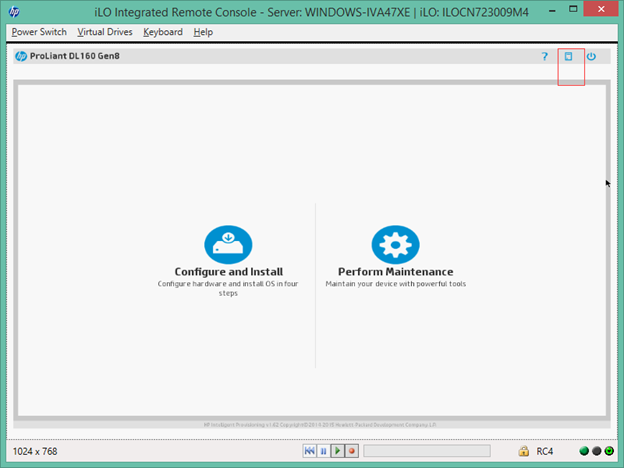Image resolution: width=624 pixels, height=468 pixels.
Task: Click the HP logo in title bar
Action: [x=14, y=12]
